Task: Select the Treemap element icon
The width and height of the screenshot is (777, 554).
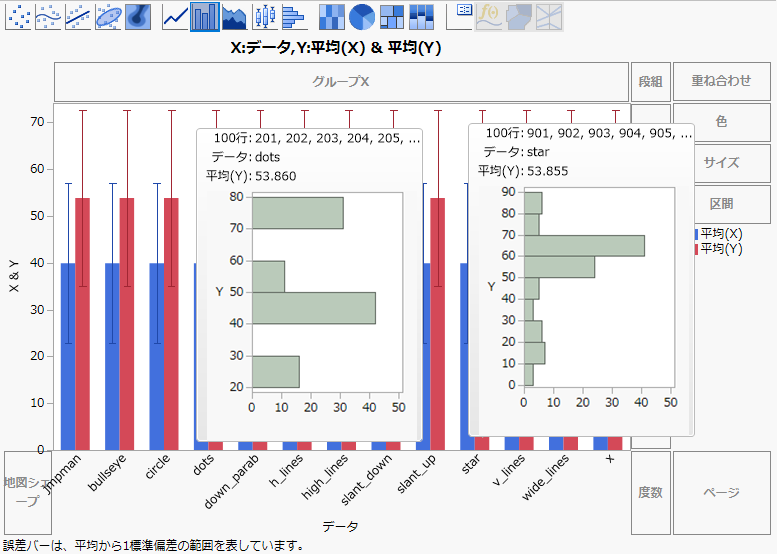Action: pos(391,16)
